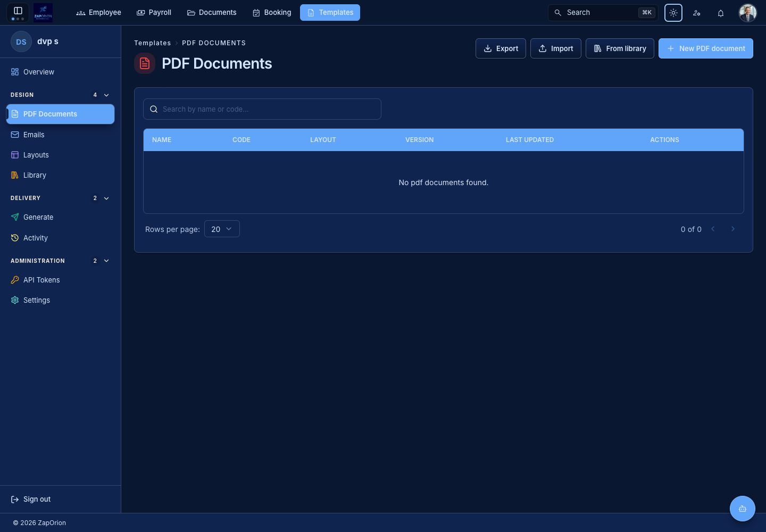The image size is (766, 532).
Task: Sort by the Name column header
Action: click(162, 140)
